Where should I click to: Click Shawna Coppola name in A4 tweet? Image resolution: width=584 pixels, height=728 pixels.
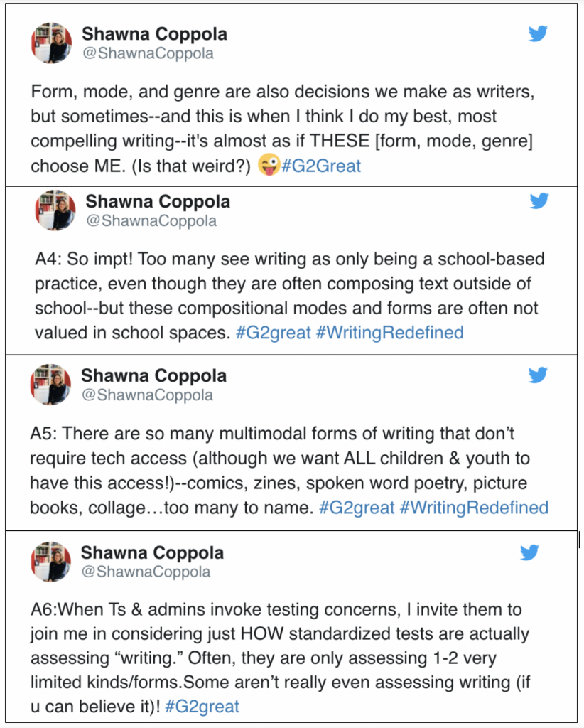pyautogui.click(x=158, y=201)
